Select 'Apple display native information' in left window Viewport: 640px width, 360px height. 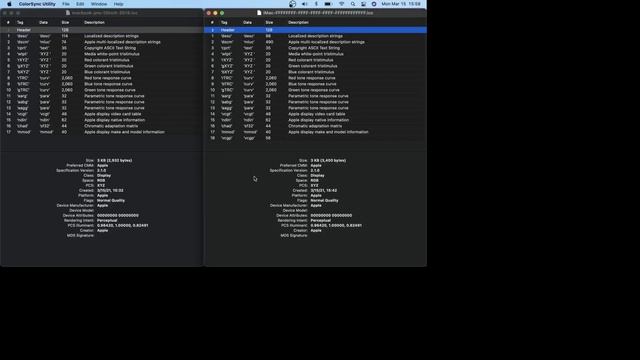point(101,120)
